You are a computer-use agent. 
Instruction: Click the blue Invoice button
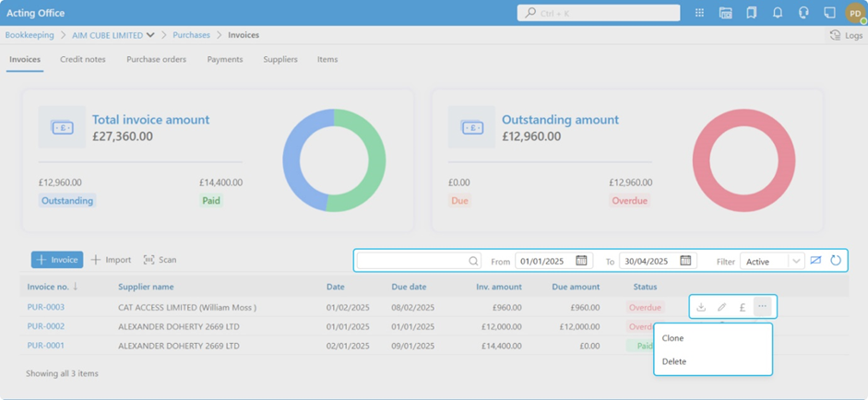point(57,260)
